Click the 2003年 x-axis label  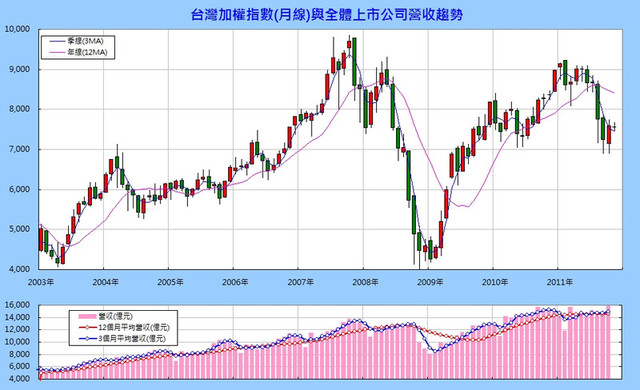(x=40, y=282)
